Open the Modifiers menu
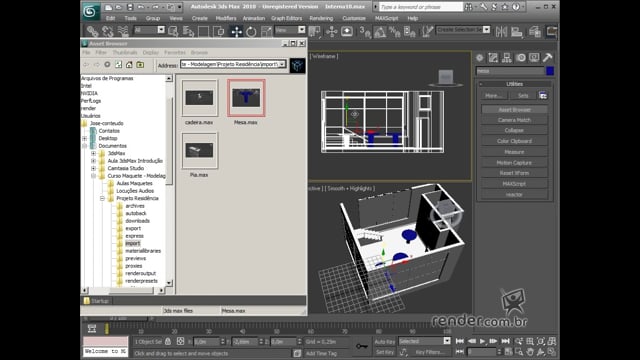The image size is (640, 360). (x=226, y=18)
